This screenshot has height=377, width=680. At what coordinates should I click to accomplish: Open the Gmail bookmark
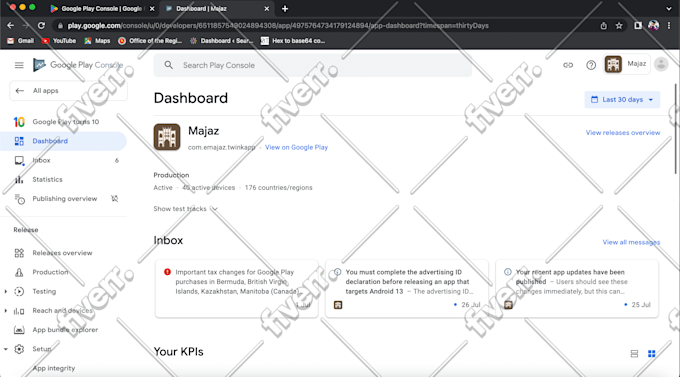pos(21,41)
